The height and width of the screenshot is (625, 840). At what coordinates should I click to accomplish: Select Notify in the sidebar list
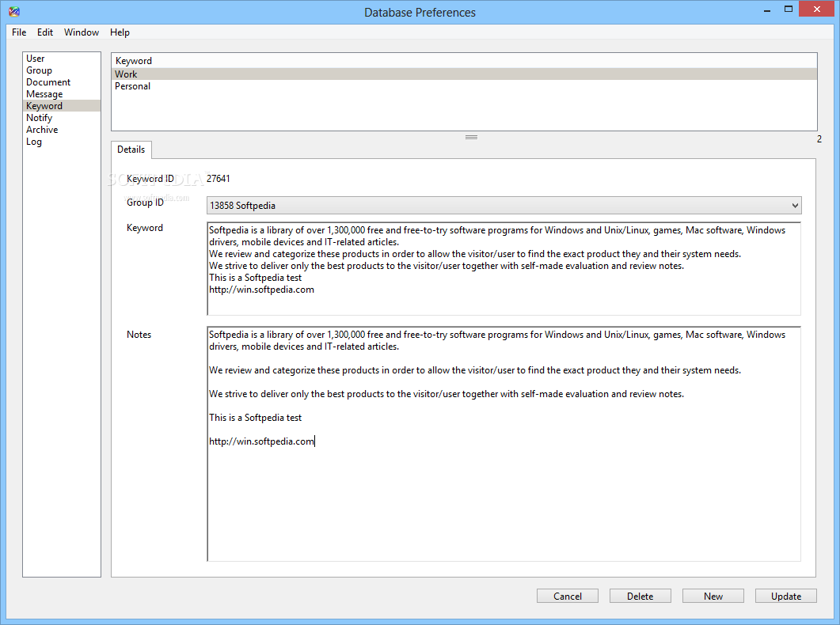point(62,118)
